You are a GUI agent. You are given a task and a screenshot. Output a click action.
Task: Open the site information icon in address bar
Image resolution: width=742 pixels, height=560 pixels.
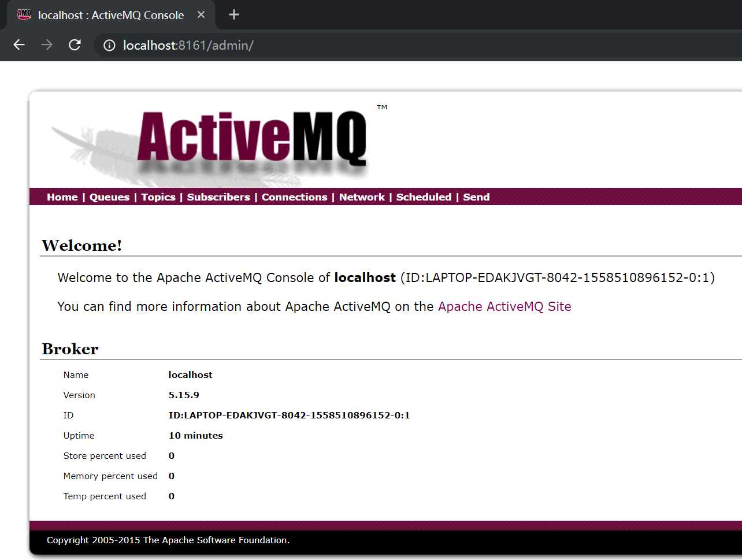click(109, 45)
